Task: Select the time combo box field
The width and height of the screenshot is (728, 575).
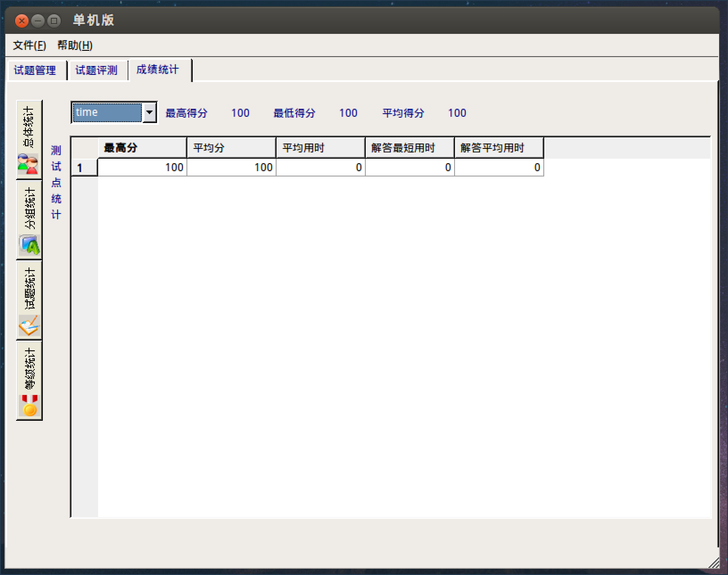Action: tap(107, 112)
